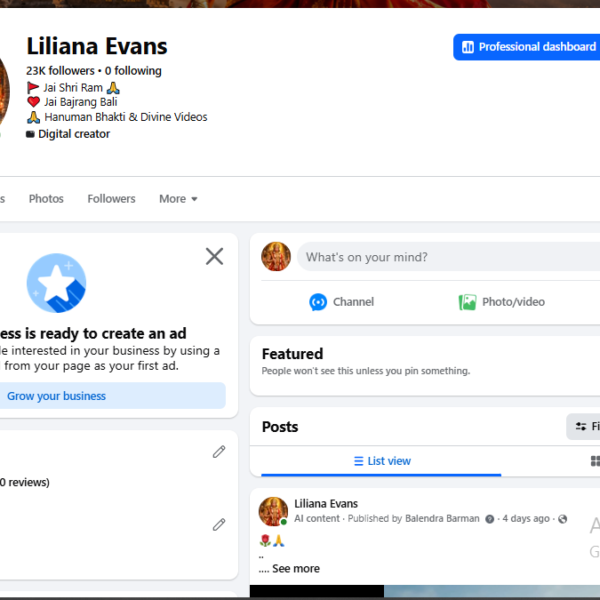
Task: Click Grow your business button
Action: 112,396
